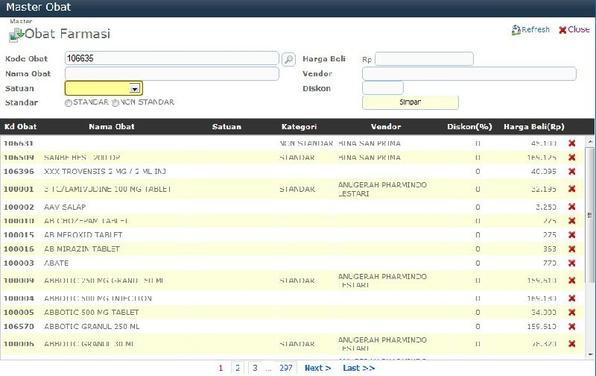Select row XXX TROVENSIS 2 MG / 2 ML INJ
The image size is (596, 376).
tap(292, 171)
